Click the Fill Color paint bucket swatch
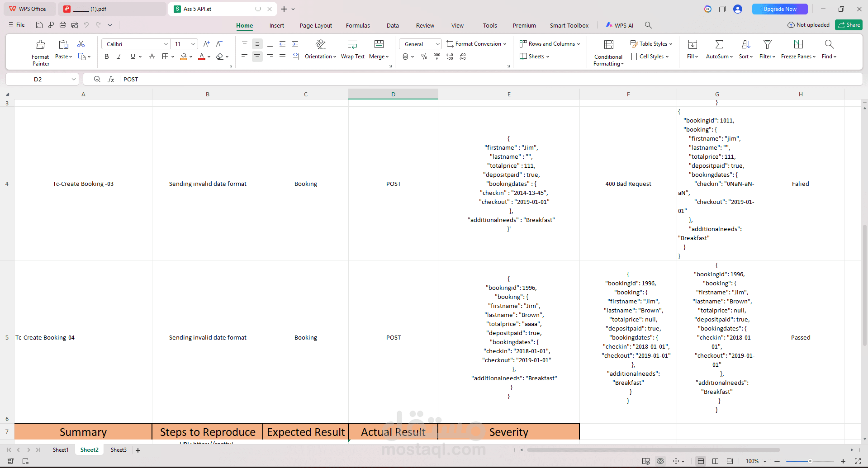The width and height of the screenshot is (868, 468). [184, 57]
